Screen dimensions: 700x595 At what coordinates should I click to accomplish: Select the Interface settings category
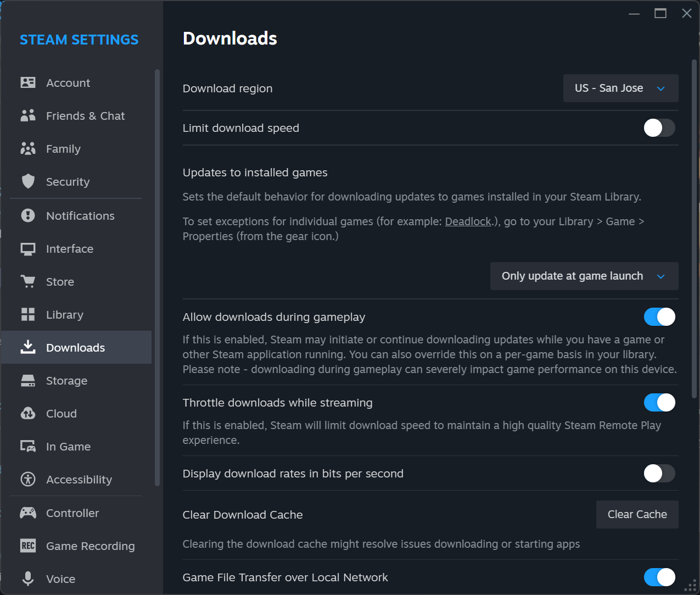70,249
